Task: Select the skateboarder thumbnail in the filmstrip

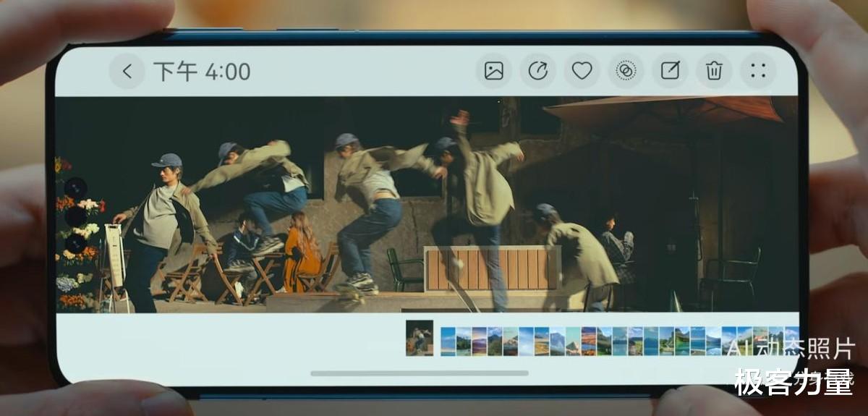Action: coord(420,338)
